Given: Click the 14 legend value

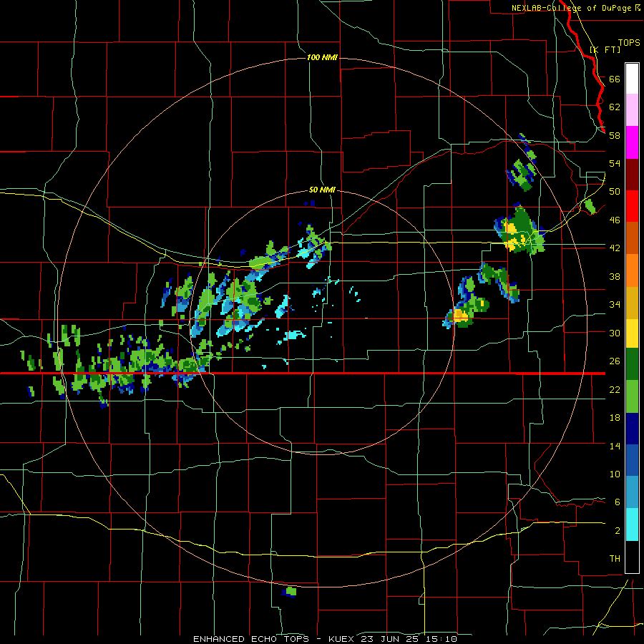Looking at the screenshot, I should 615,446.
